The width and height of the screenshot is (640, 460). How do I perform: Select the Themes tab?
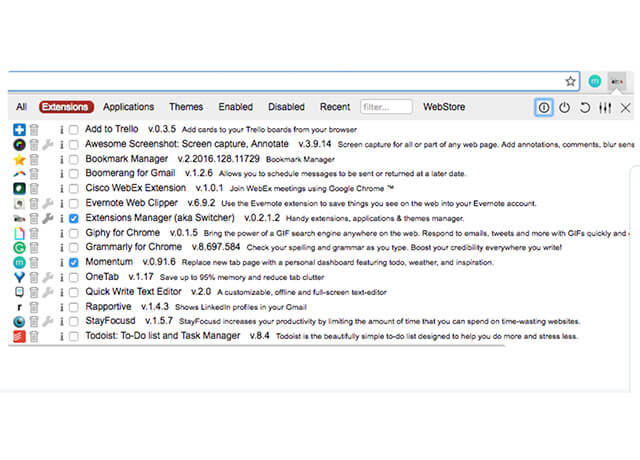click(x=185, y=107)
